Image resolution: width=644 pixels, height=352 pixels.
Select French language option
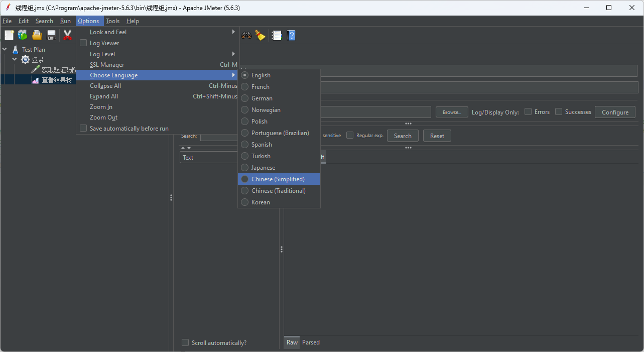(x=279, y=86)
